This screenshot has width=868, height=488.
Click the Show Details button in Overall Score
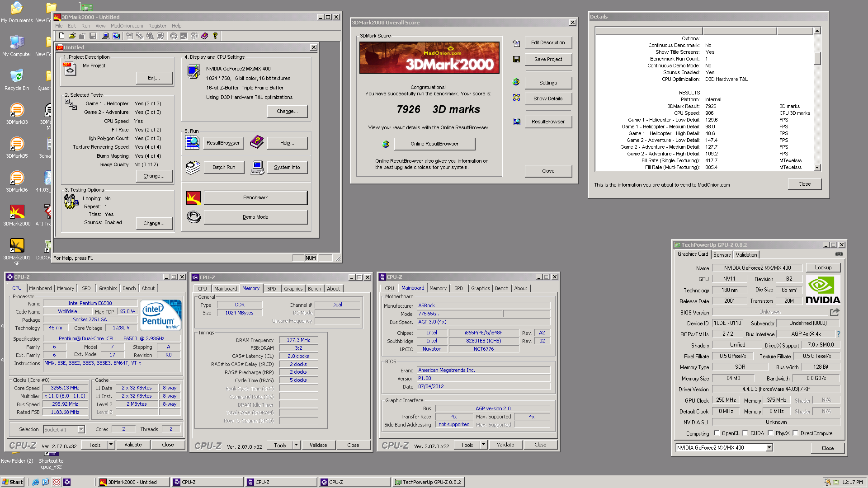tap(548, 99)
